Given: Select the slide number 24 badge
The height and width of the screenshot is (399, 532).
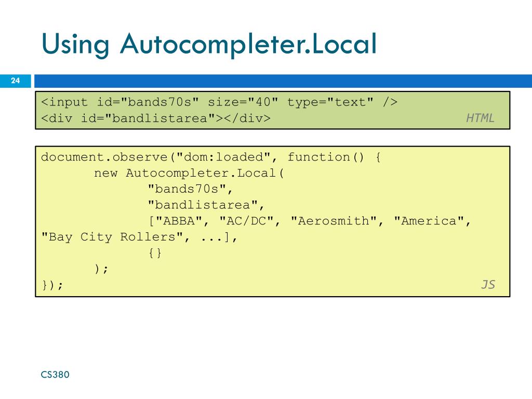Looking at the screenshot, I should click(x=15, y=81).
